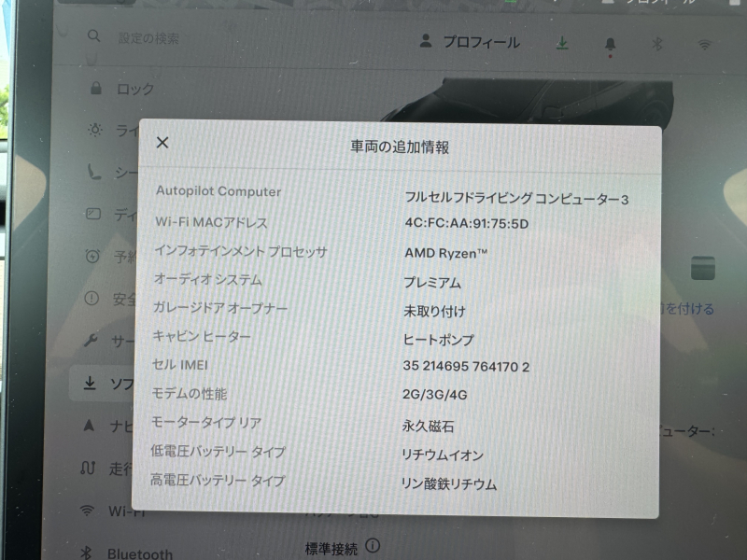Click the フルセルフドライビング コンピューター3 value
The height and width of the screenshot is (560, 747).
(517, 198)
